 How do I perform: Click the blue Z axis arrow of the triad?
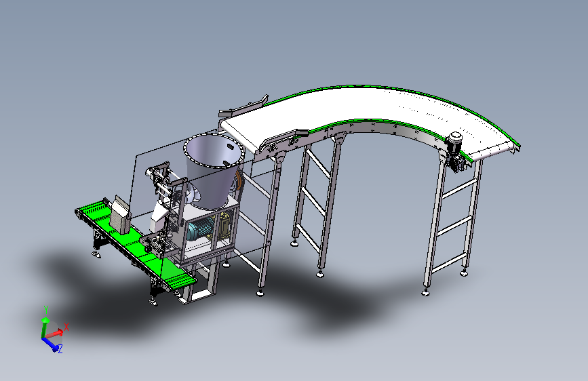pyautogui.click(x=52, y=344)
